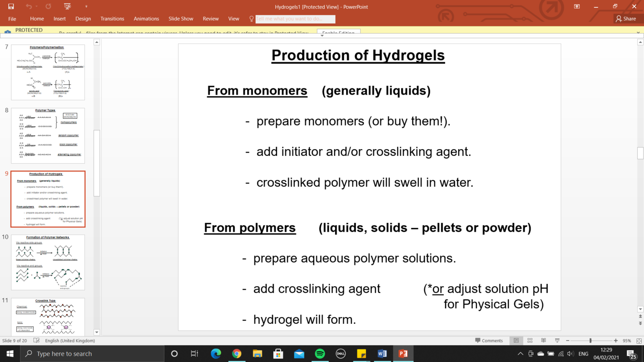
Task: Start slideshow from beginning via toolbar icon
Action: click(68, 7)
